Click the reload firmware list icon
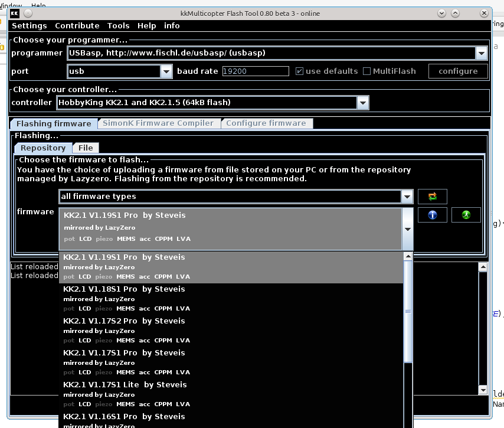This screenshot has height=428, width=504. click(x=433, y=197)
